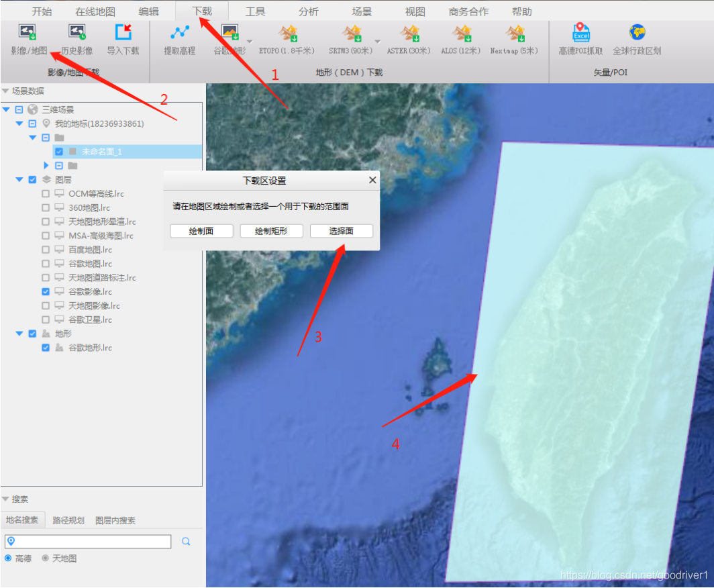714x588 pixels.
Task: Switch to the 路径规划 search tab
Action: click(68, 520)
